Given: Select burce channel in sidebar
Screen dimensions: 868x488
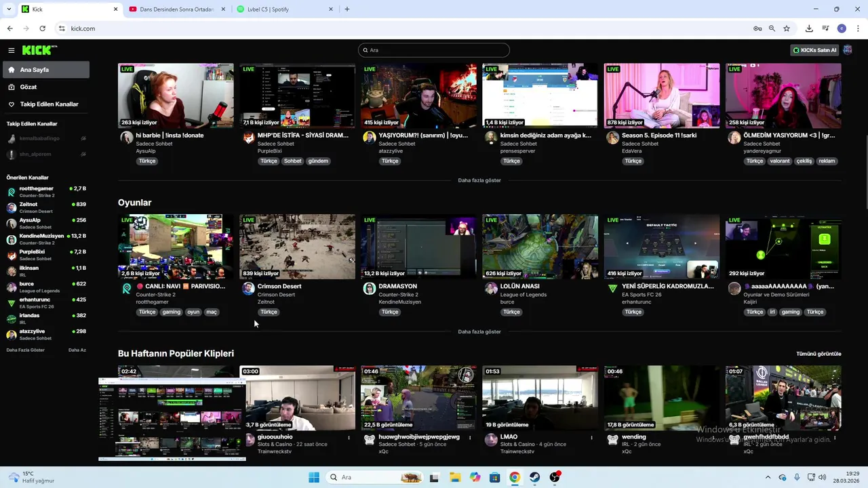Looking at the screenshot, I should tap(46, 287).
